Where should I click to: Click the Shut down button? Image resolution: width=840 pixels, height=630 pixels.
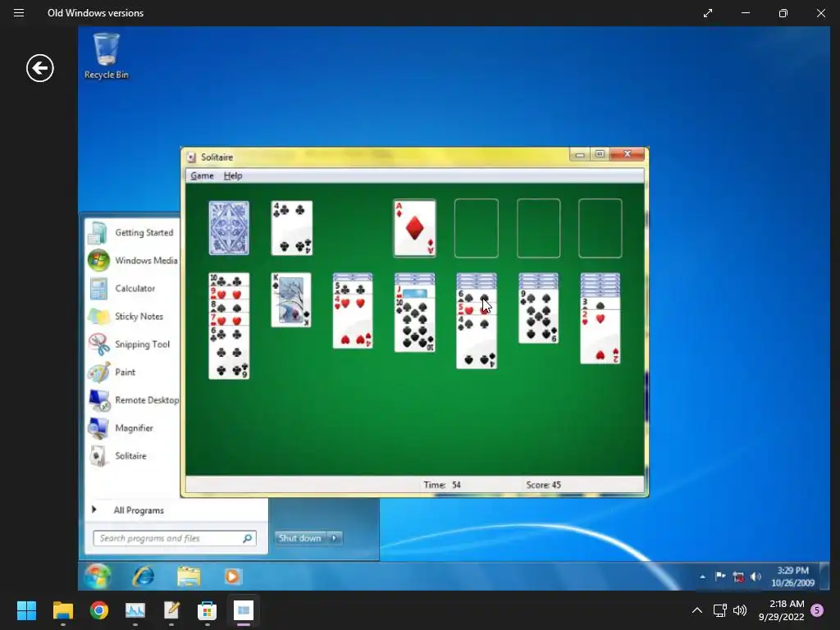pos(300,538)
